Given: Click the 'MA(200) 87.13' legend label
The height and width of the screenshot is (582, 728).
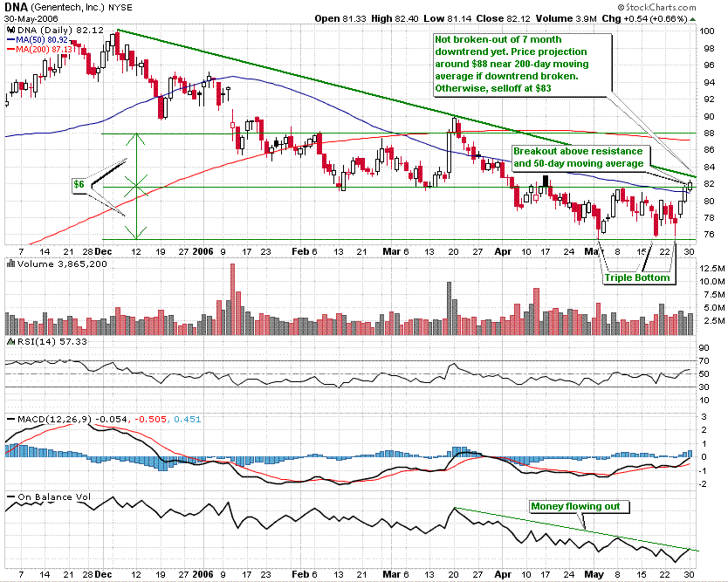Looking at the screenshot, I should [45, 49].
